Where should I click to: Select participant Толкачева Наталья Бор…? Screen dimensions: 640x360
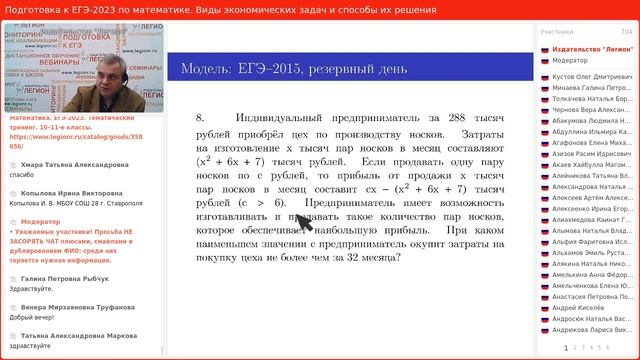point(592,99)
